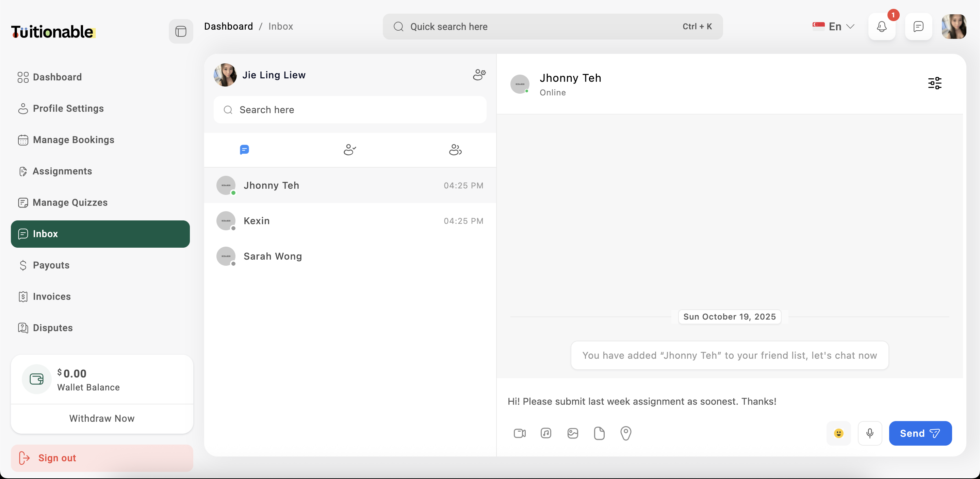
Task: Open Manage Quizzes in sidebar
Action: 70,203
